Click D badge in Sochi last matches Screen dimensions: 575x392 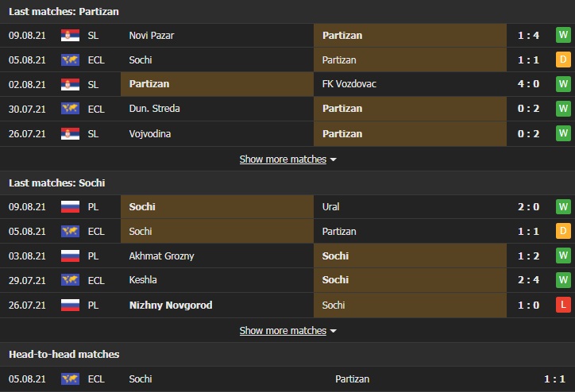pyautogui.click(x=563, y=231)
